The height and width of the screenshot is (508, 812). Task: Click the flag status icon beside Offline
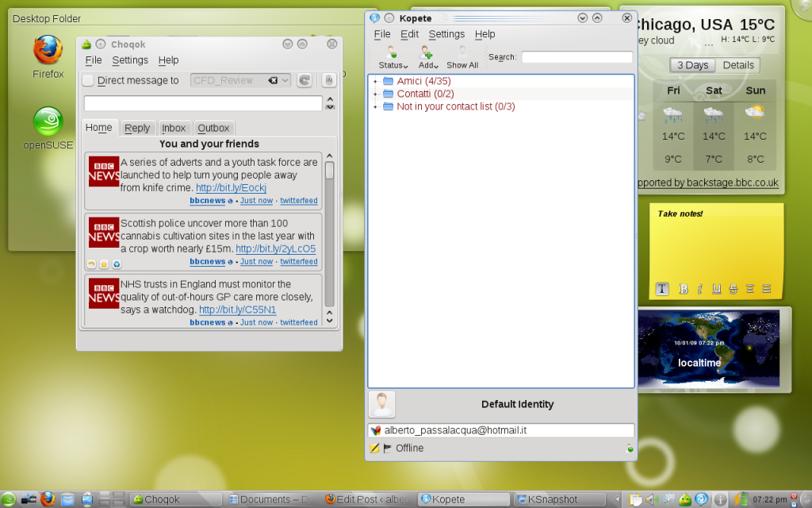[387, 448]
